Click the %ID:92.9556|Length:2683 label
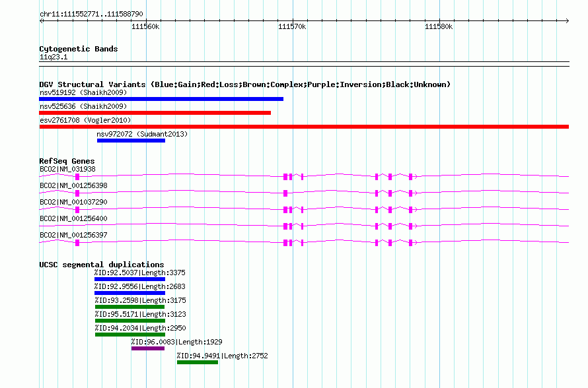This screenshot has height=388, width=588. [x=140, y=287]
